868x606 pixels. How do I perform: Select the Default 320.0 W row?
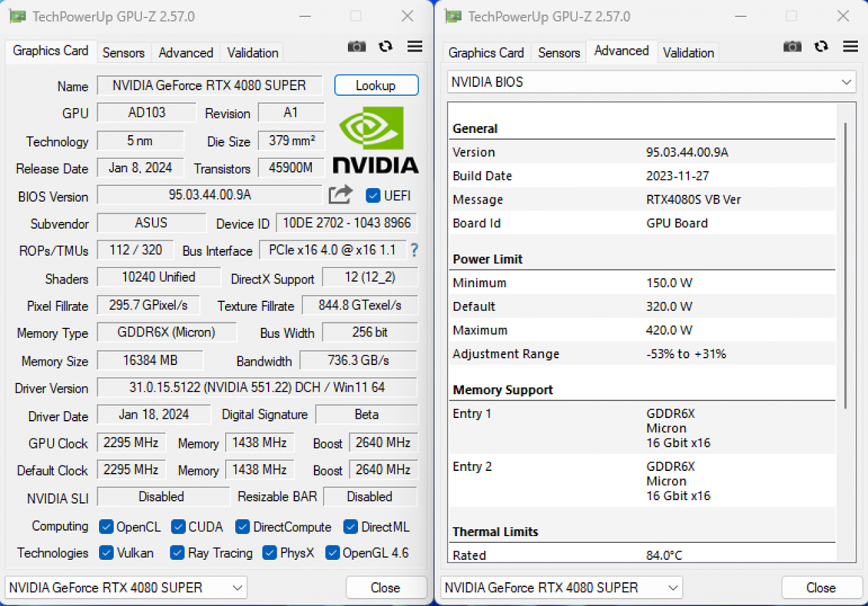[642, 307]
